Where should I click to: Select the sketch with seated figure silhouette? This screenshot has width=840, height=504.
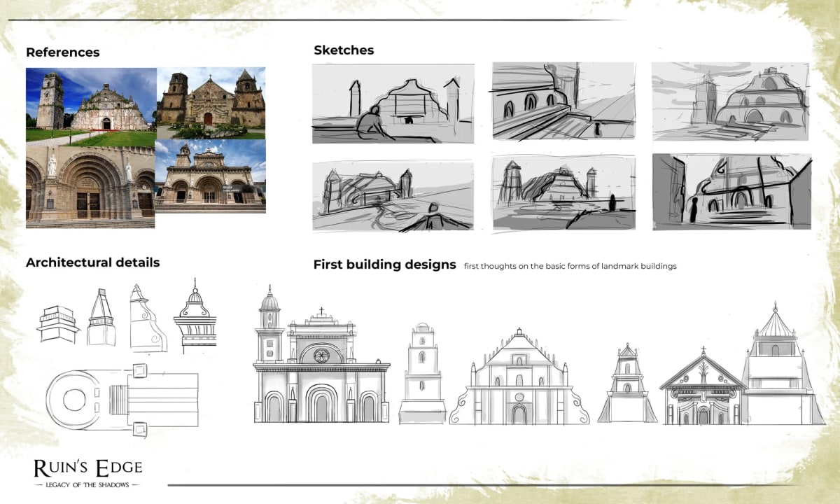pos(393,104)
